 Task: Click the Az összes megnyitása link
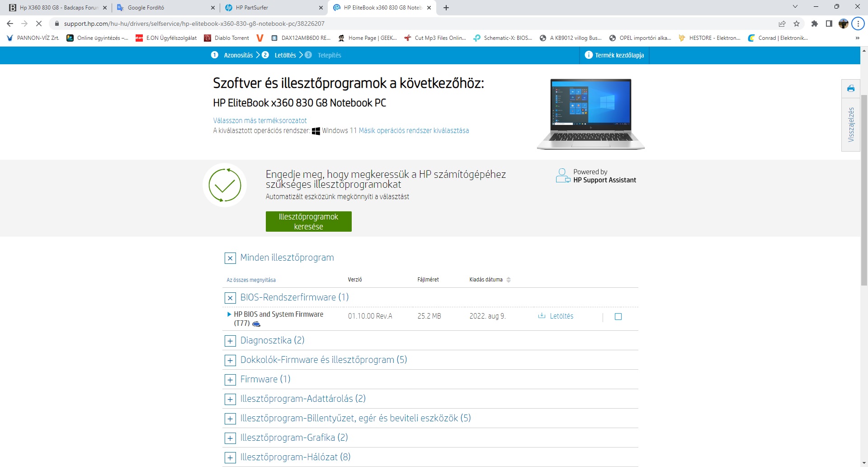(x=251, y=280)
